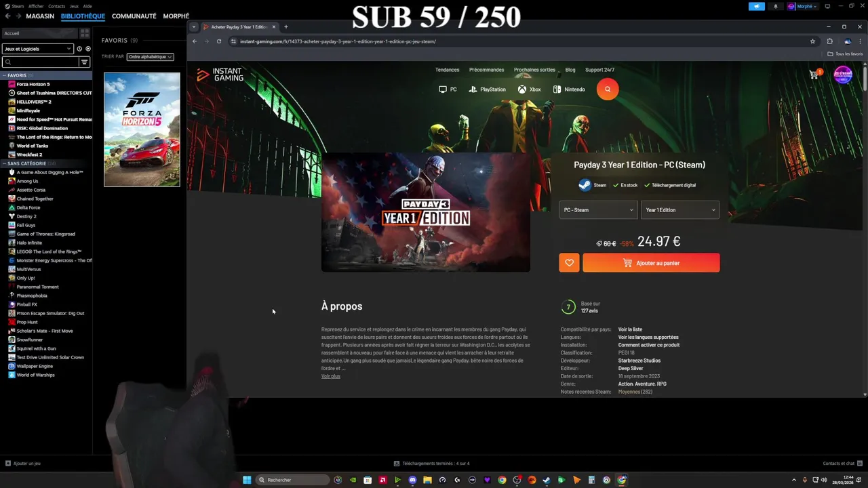Open File Explorer from the taskbar
The image size is (868, 488).
(427, 480)
